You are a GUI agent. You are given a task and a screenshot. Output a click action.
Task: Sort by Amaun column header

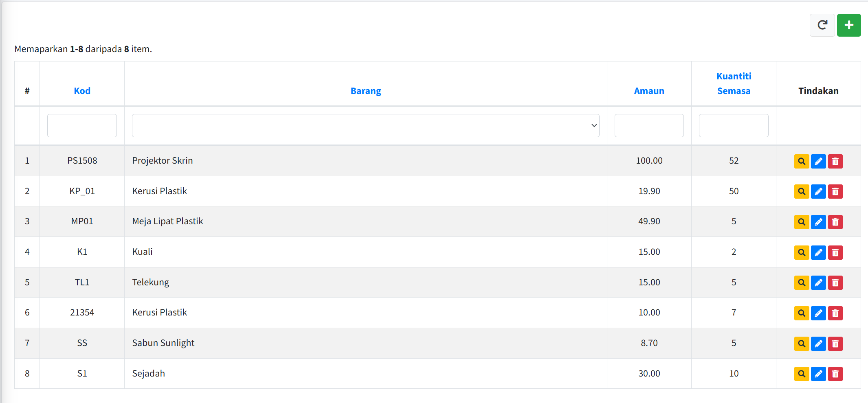point(649,91)
